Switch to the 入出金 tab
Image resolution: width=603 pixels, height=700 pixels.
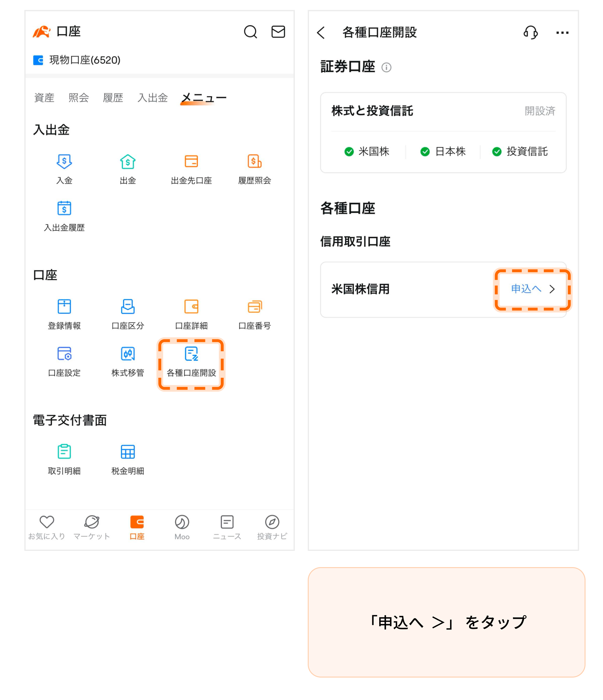(153, 98)
